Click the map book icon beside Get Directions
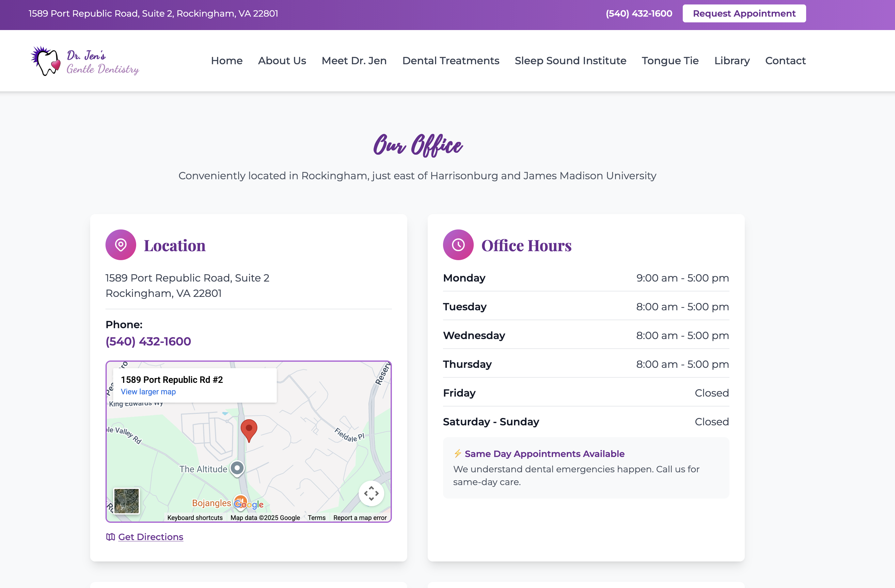Screen dimensions: 895x588 [110, 537]
